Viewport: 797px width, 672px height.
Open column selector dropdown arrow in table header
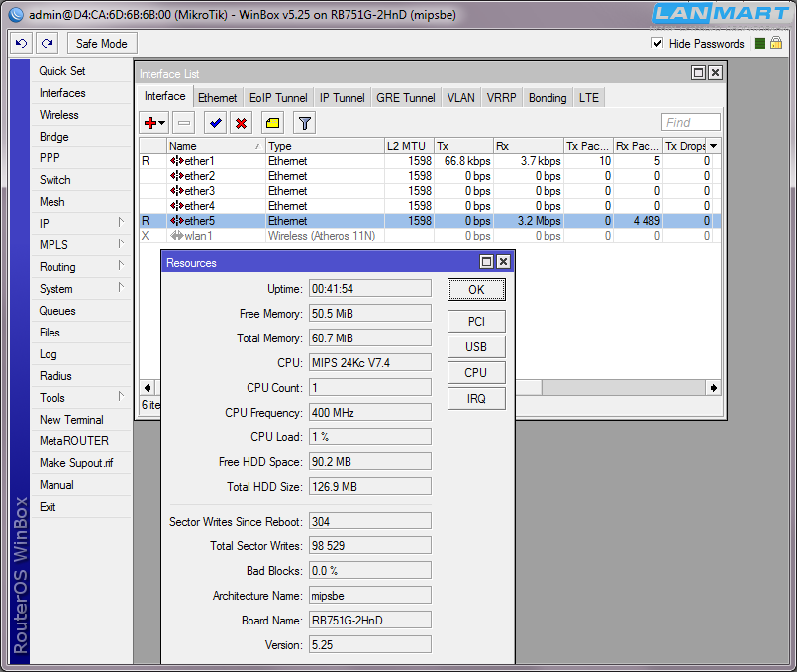[713, 146]
